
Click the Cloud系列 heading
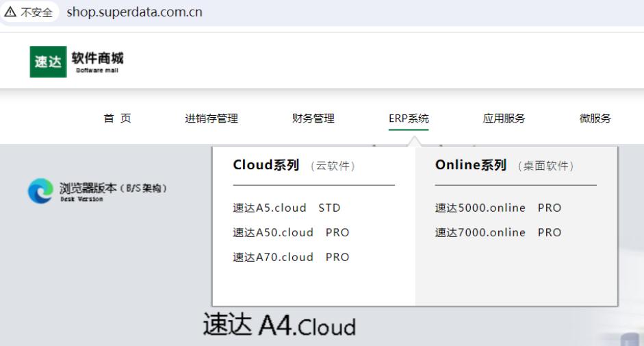click(266, 165)
